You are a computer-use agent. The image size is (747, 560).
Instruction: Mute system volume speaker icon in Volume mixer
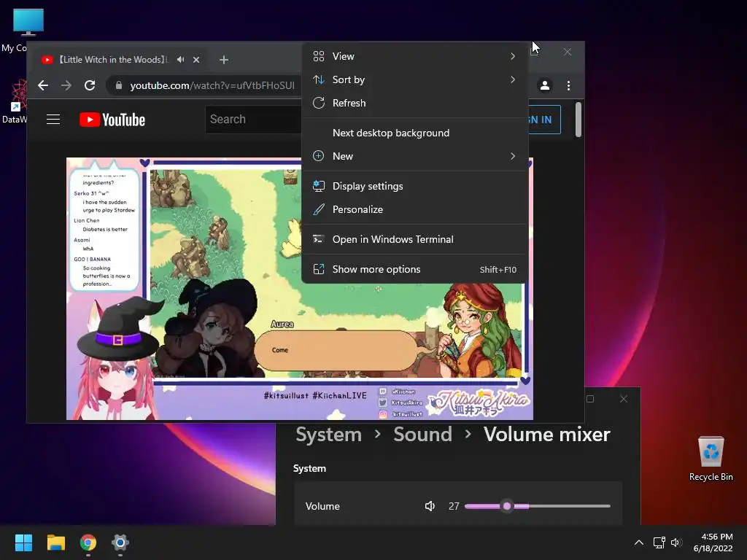[430, 506]
